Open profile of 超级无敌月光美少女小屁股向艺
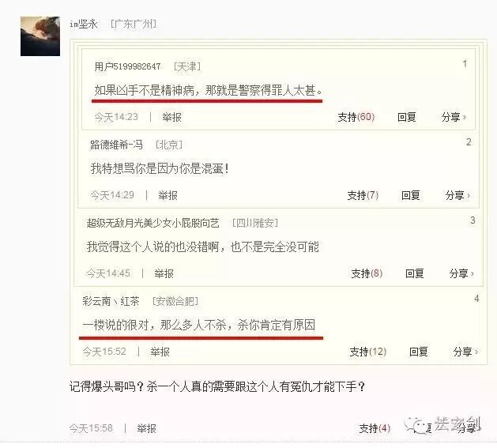Viewport: 497px width, 448px height. pos(153,223)
